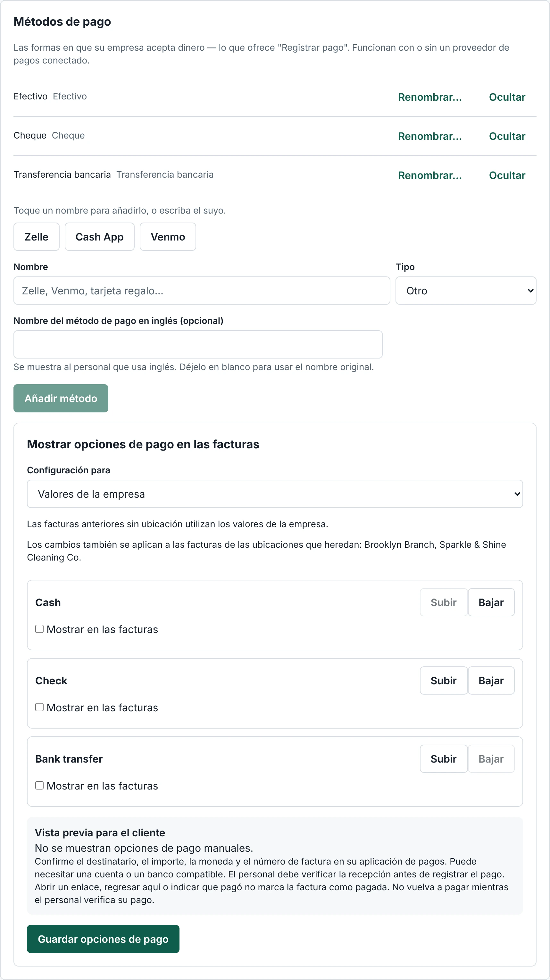The height and width of the screenshot is (980, 550).
Task: Focus the Nombre input field
Action: coord(202,291)
